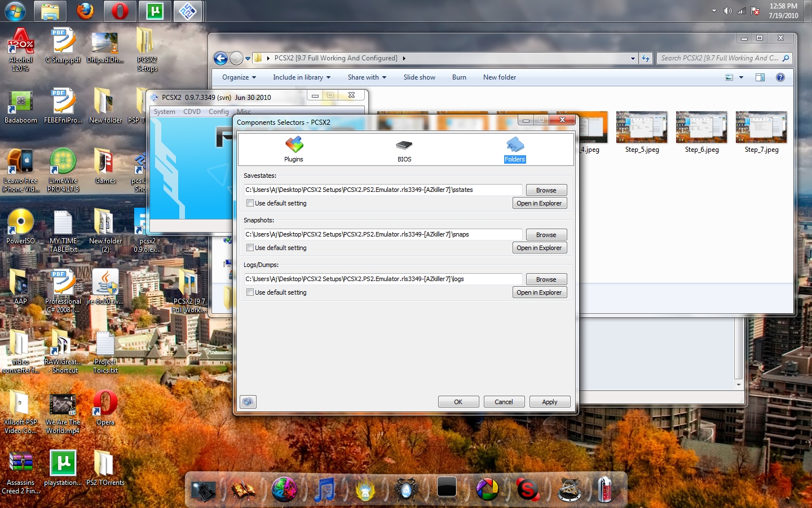Select Opera desktop shortcut
812x508 pixels.
(105, 408)
